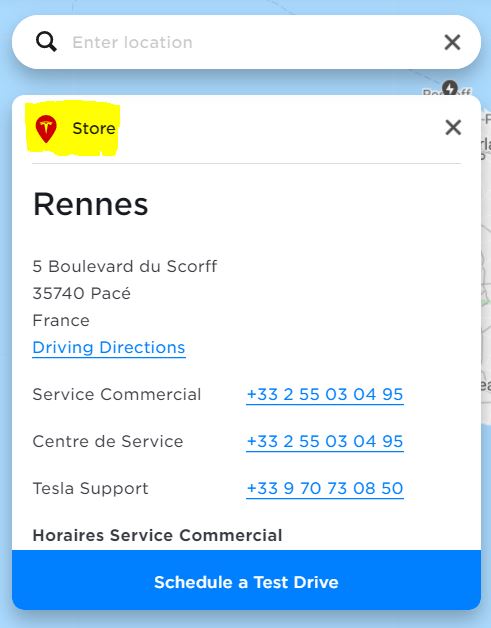Select the Rennes heading text
Viewport: 491px width, 628px height.
(x=91, y=204)
